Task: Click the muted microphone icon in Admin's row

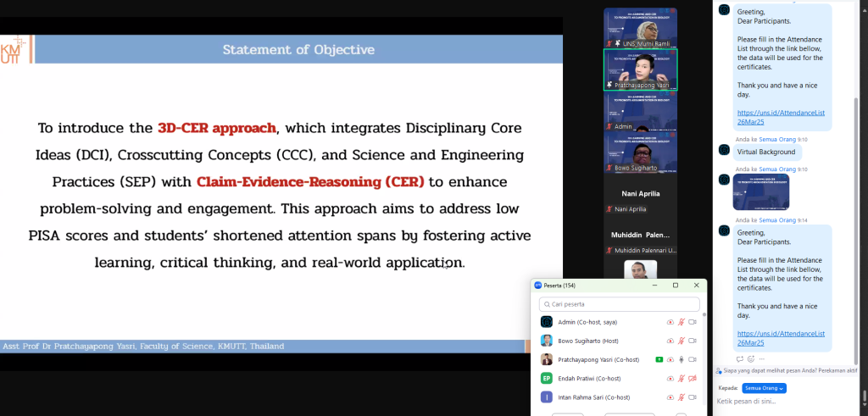Action: 682,322
